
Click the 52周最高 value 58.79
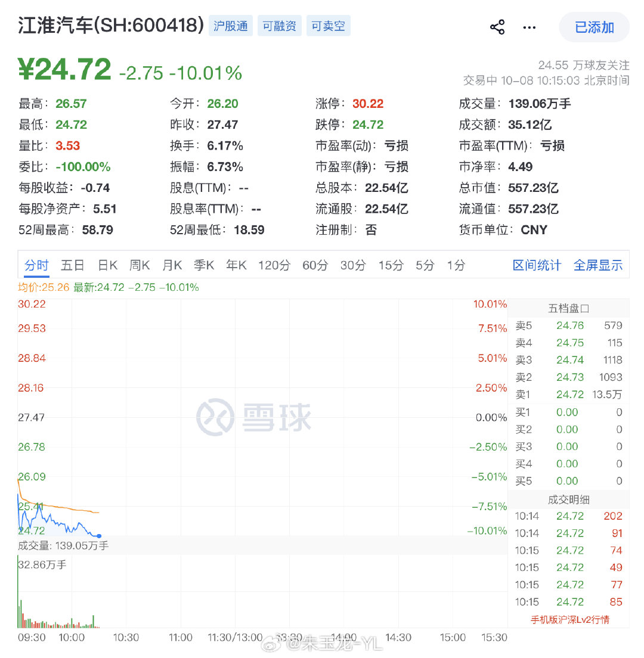click(97, 230)
